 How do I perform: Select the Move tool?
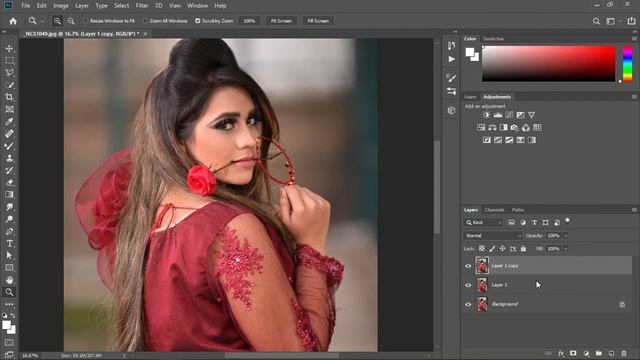pyautogui.click(x=9, y=49)
